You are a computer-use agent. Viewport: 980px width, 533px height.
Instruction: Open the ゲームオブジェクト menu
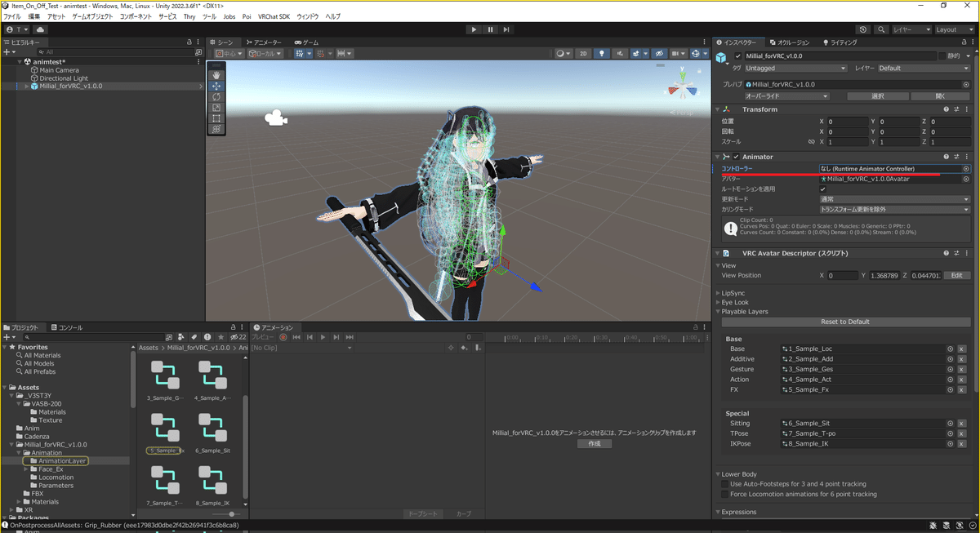click(x=93, y=16)
